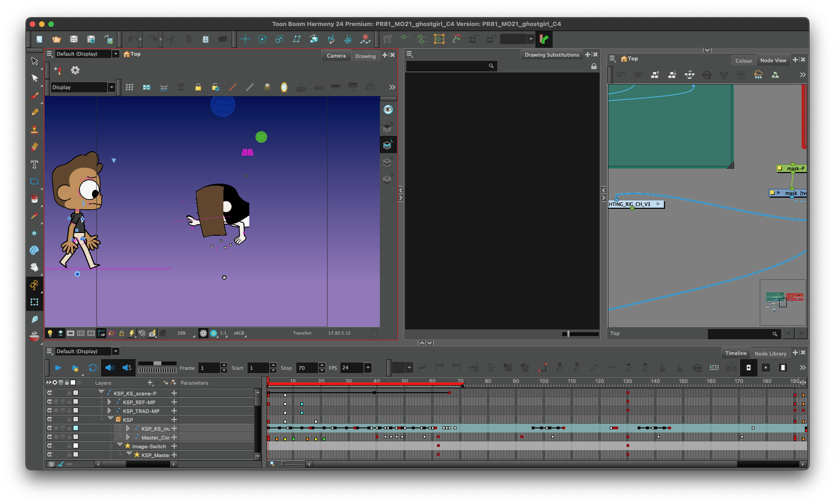Click the Top breadcrumb in Node View

point(633,58)
